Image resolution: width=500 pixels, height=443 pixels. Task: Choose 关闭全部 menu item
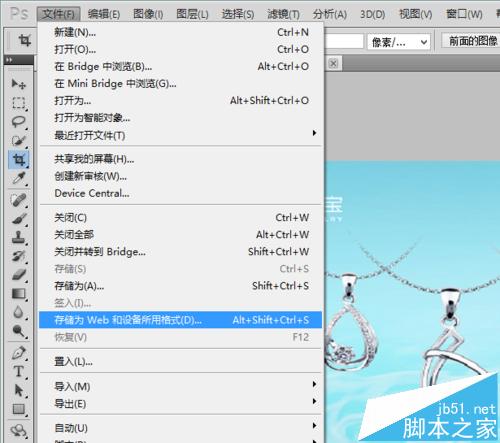pos(181,235)
